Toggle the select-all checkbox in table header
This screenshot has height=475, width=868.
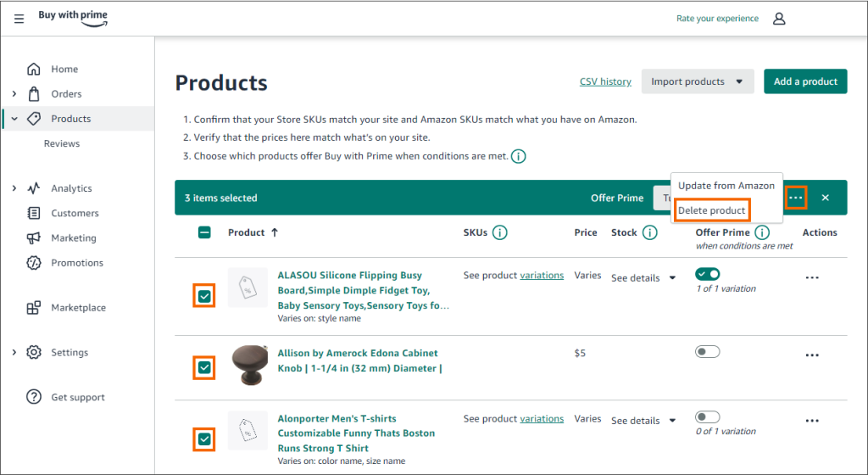pos(204,232)
